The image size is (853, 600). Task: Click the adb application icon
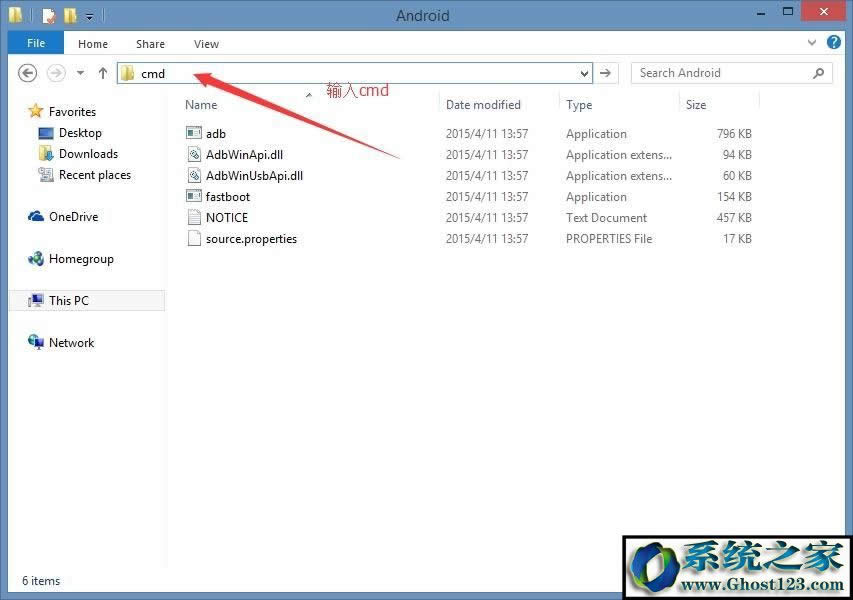(194, 134)
